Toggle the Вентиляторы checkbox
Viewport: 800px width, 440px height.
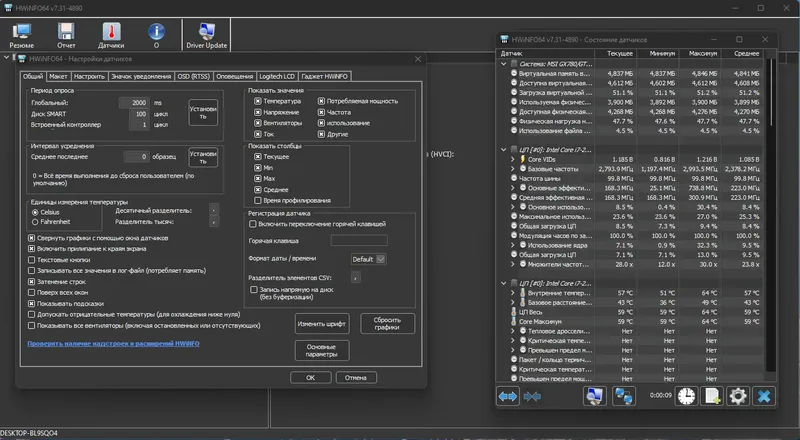point(258,123)
